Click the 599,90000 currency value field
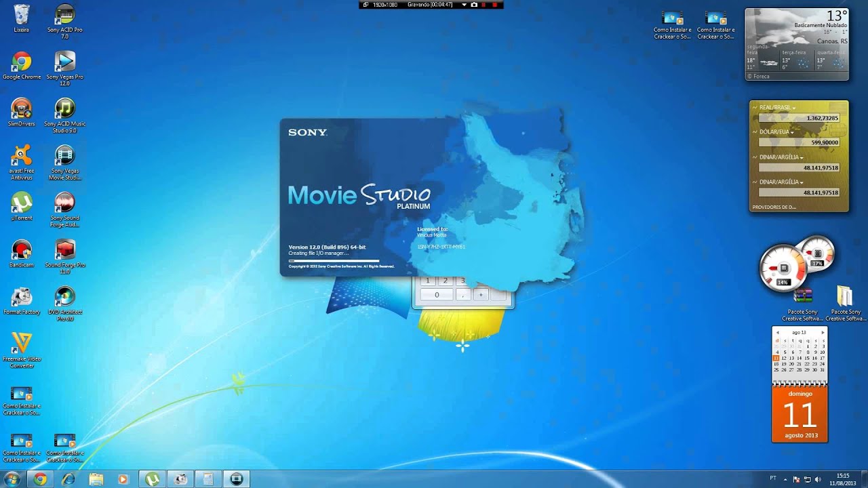 click(799, 142)
